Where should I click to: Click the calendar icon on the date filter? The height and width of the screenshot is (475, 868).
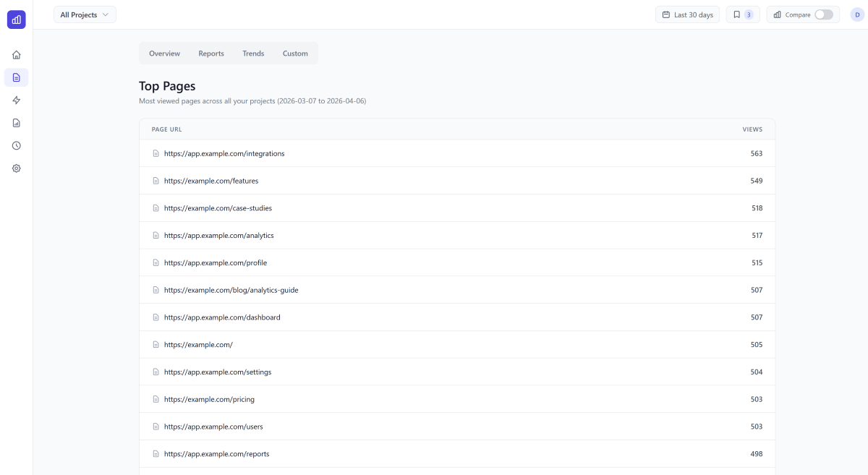coord(665,14)
